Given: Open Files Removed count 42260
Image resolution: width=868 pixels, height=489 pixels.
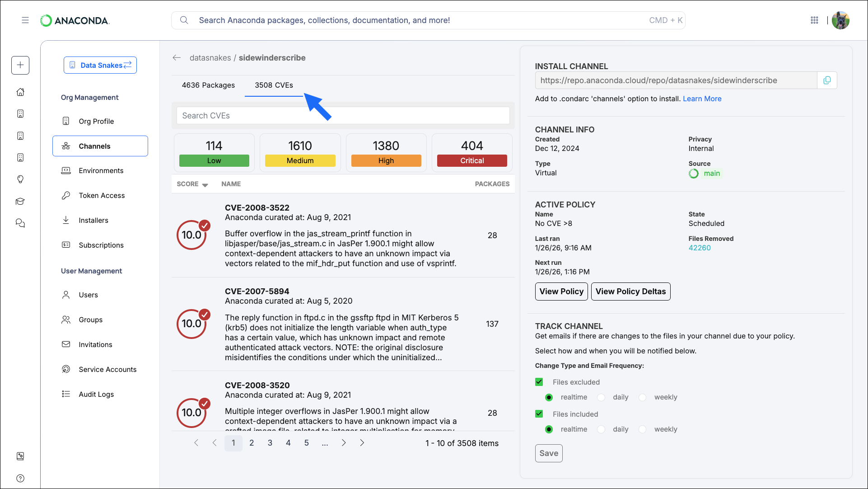Looking at the screenshot, I should pos(700,248).
